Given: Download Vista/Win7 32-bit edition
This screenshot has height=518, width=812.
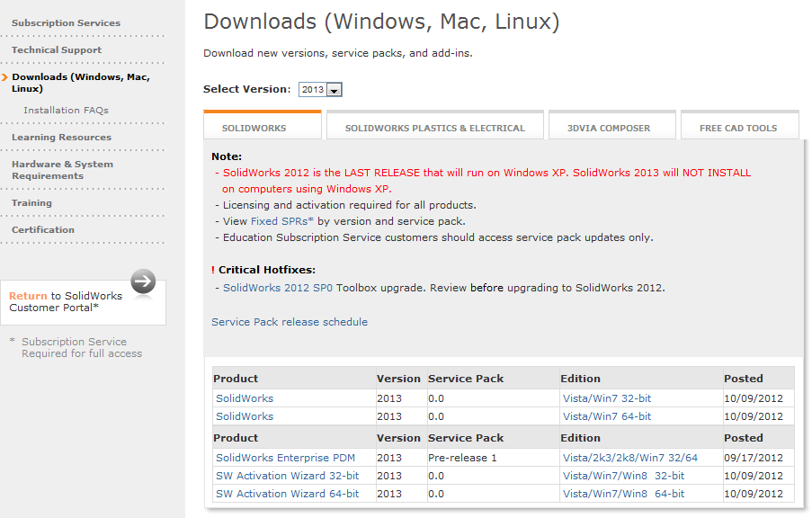Looking at the screenshot, I should tap(607, 398).
